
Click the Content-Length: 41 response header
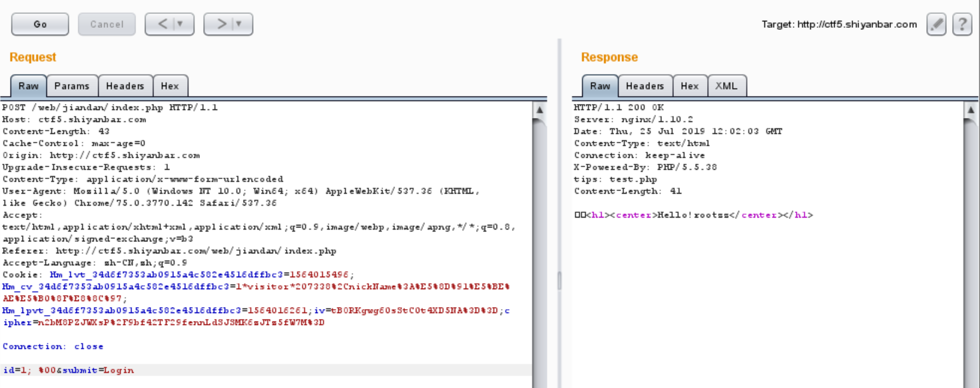point(627,191)
